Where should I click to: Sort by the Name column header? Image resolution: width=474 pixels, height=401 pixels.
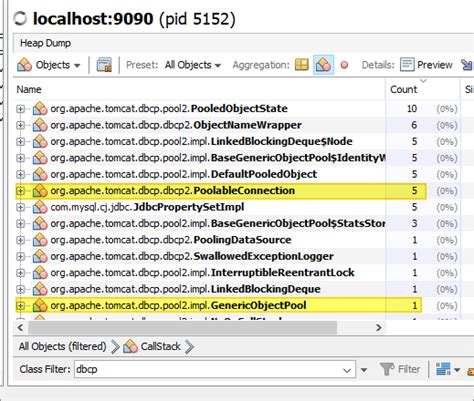(x=29, y=89)
